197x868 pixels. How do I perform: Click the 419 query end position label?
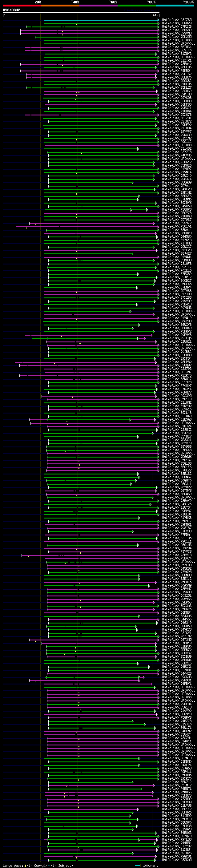point(155,15)
